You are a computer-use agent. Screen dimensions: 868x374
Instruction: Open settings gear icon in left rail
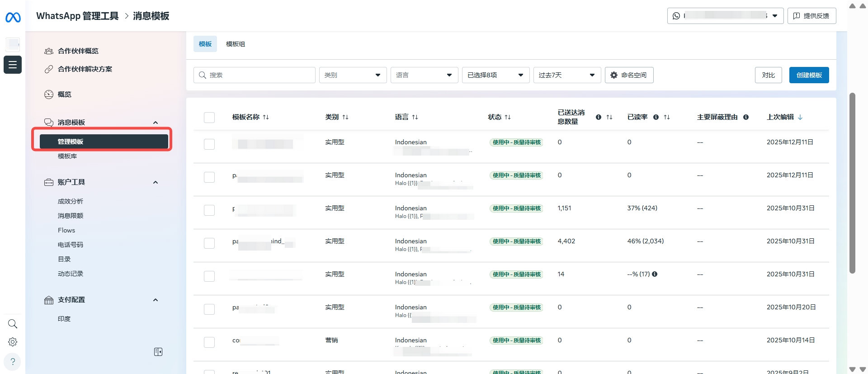click(x=13, y=342)
